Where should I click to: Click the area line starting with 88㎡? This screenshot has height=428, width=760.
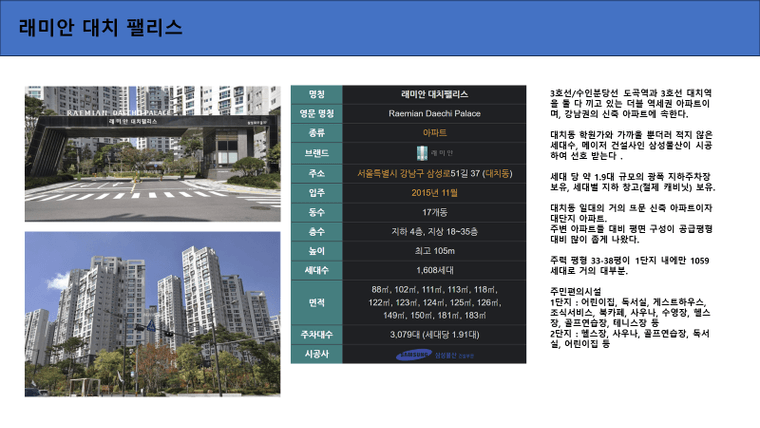434,290
